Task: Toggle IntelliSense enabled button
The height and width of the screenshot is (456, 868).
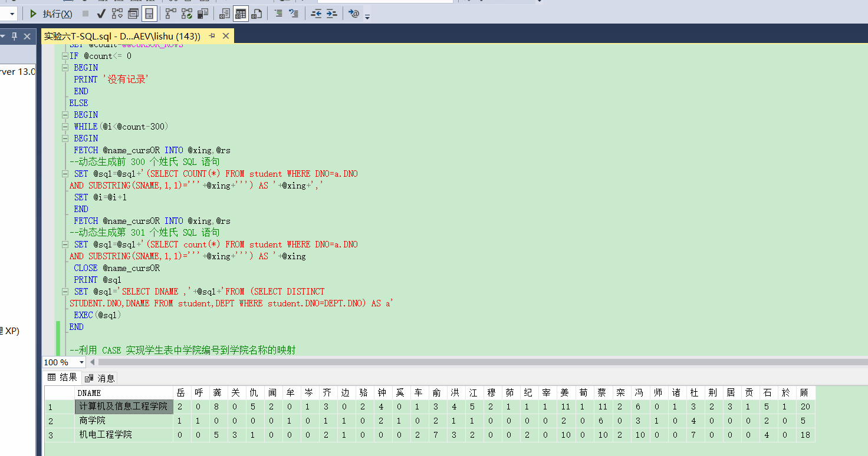Action: (149, 14)
